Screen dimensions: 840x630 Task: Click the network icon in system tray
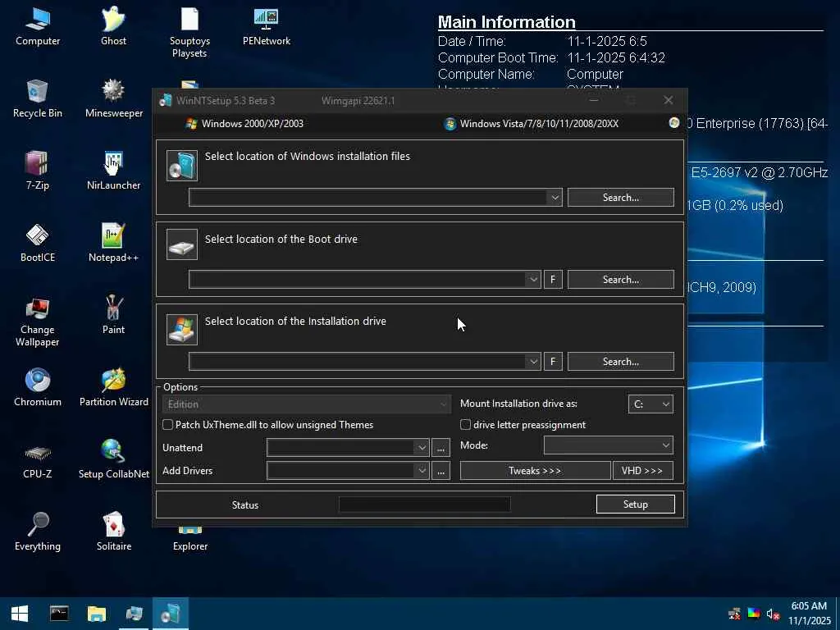point(734,614)
